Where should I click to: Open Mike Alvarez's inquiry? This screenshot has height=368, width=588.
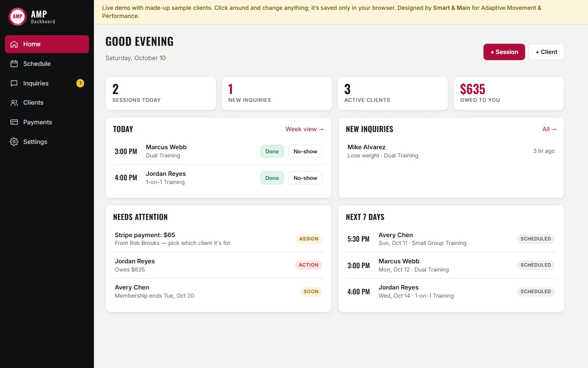point(451,151)
